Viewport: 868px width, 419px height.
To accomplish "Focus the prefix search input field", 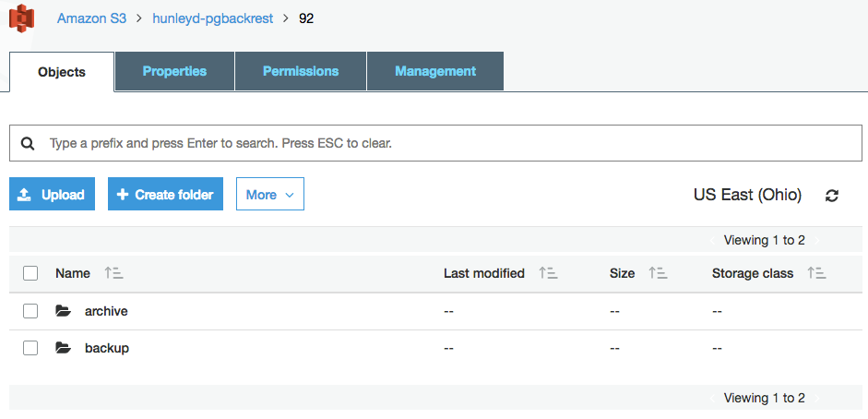I will coord(435,143).
